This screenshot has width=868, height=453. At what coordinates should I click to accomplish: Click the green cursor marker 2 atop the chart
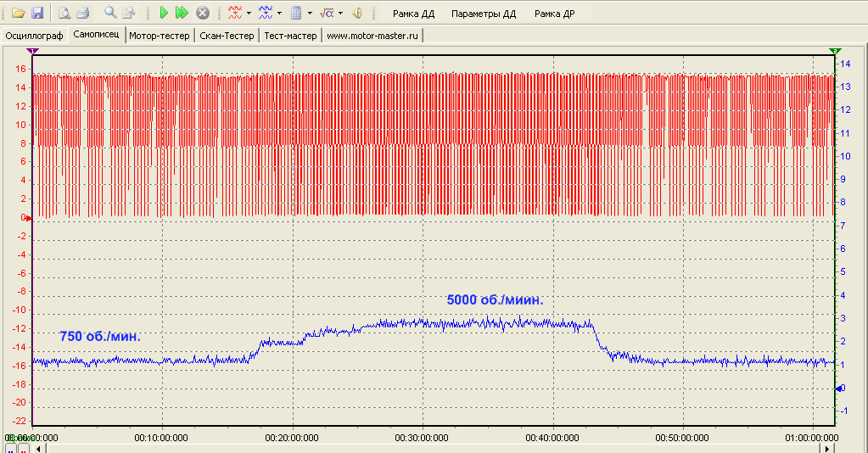tap(835, 51)
